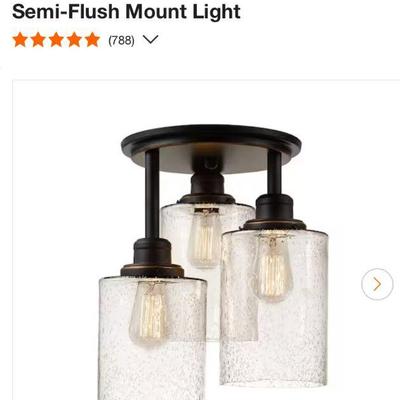This screenshot has height=400, width=400.
Task: Click the long left support rod
Action: click(x=152, y=194)
